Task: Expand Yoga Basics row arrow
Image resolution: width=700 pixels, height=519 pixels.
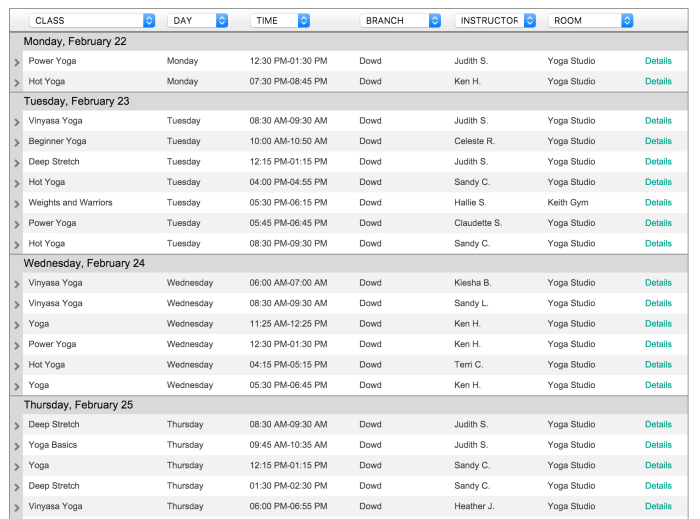Action: pos(16,446)
